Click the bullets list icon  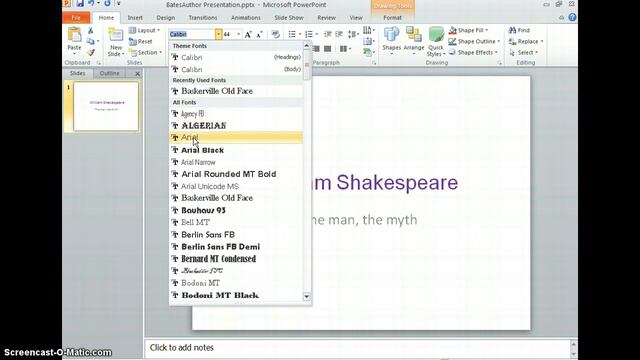(x=292, y=34)
